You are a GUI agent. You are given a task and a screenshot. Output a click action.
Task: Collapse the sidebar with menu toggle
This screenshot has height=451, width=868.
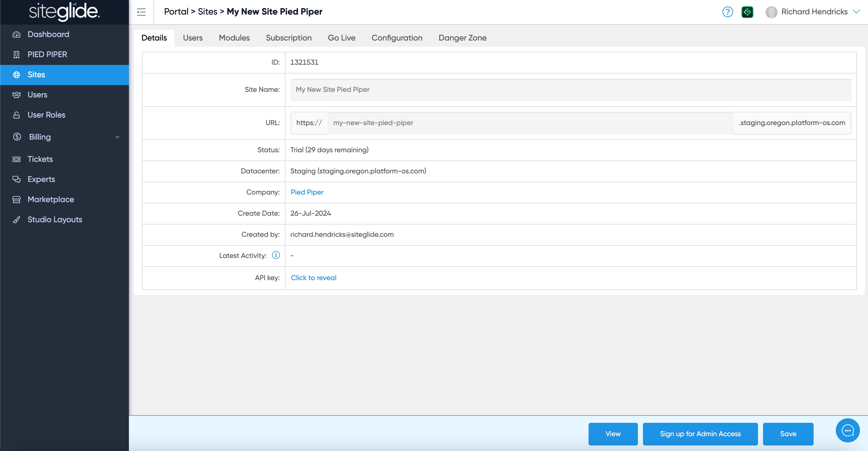(x=141, y=12)
